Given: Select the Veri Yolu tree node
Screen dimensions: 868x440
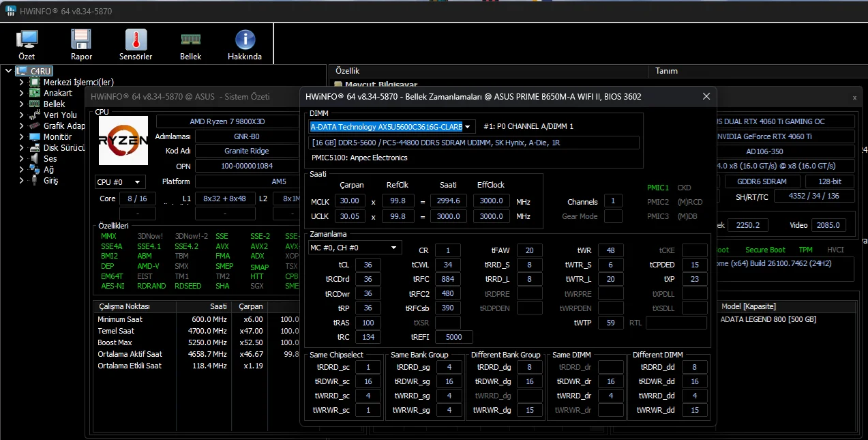Looking at the screenshot, I should (60, 115).
